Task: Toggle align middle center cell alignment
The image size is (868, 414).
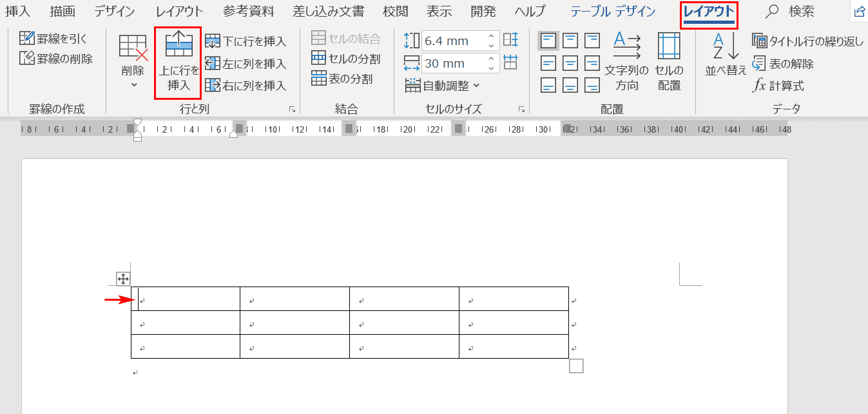Action: (570, 63)
